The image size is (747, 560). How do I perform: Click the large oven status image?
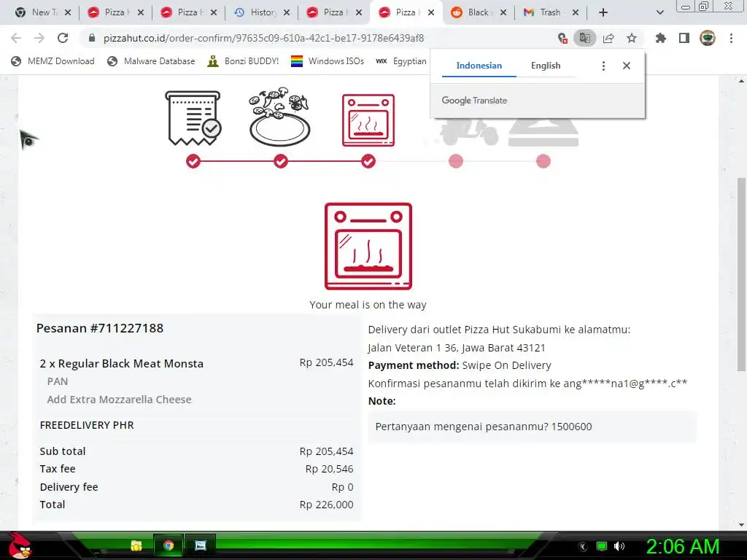coord(368,246)
